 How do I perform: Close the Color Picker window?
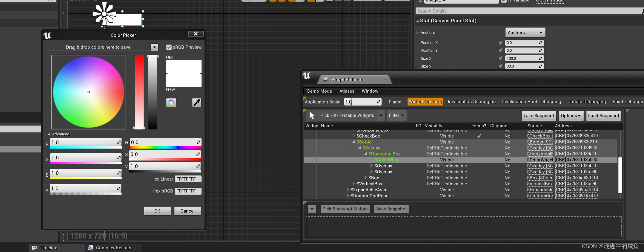[196, 34]
